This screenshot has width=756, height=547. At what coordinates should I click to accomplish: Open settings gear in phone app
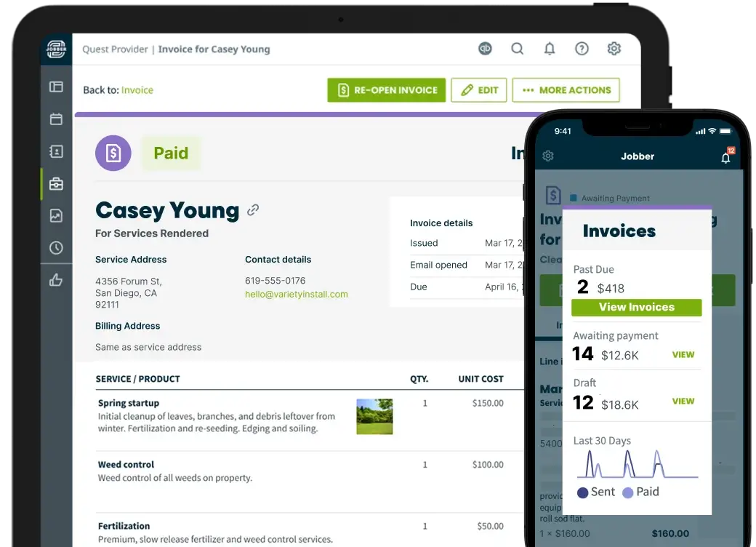(548, 156)
